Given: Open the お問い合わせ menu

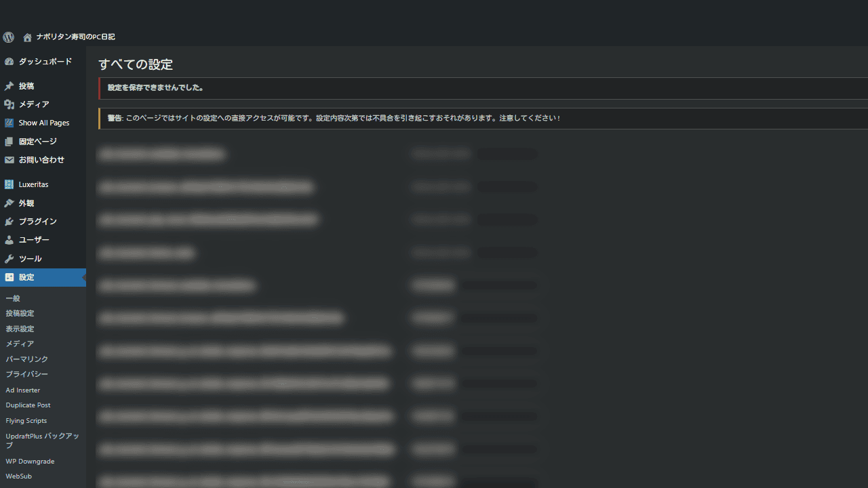Looking at the screenshot, I should tap(43, 160).
